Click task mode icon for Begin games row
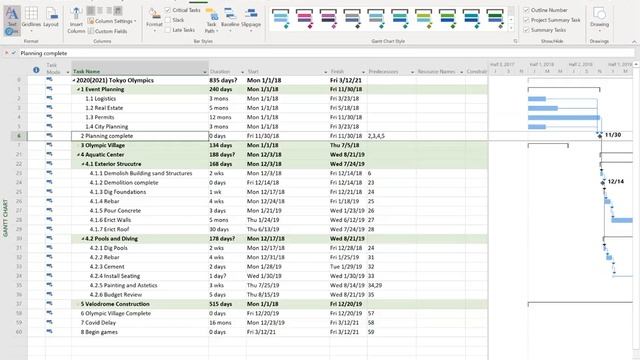Screen dimensions: 640x360 (x=49, y=331)
